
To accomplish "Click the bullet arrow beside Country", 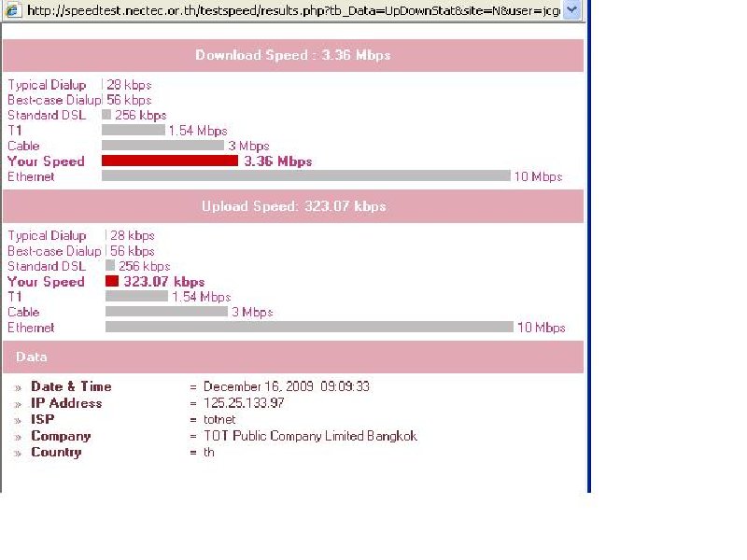I will pyautogui.click(x=18, y=454).
